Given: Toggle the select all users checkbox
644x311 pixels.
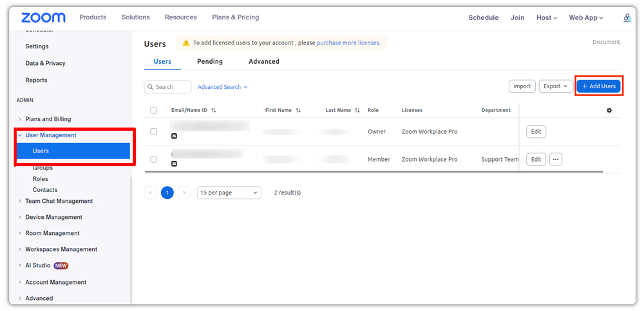Looking at the screenshot, I should click(153, 110).
